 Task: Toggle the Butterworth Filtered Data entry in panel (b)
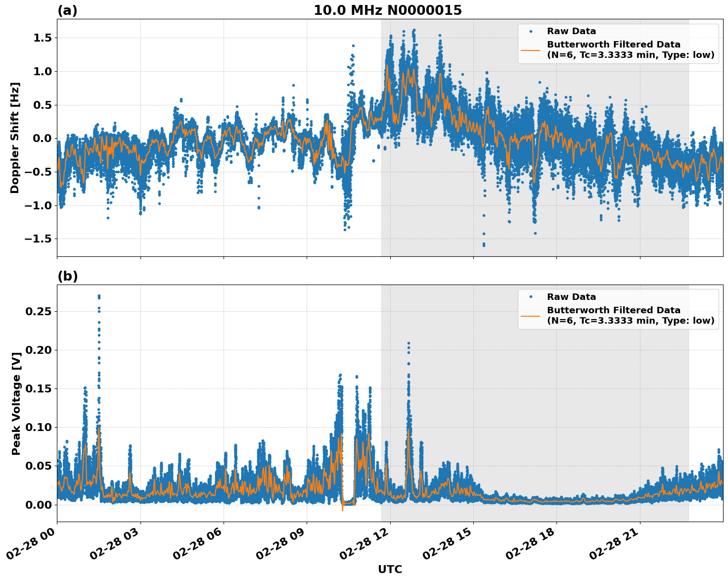coord(613,312)
